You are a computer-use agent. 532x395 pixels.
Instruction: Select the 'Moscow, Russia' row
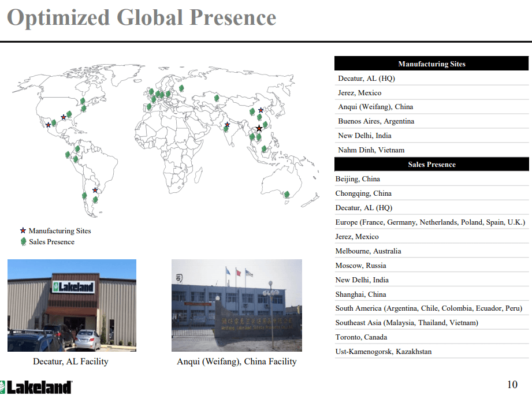(x=431, y=265)
